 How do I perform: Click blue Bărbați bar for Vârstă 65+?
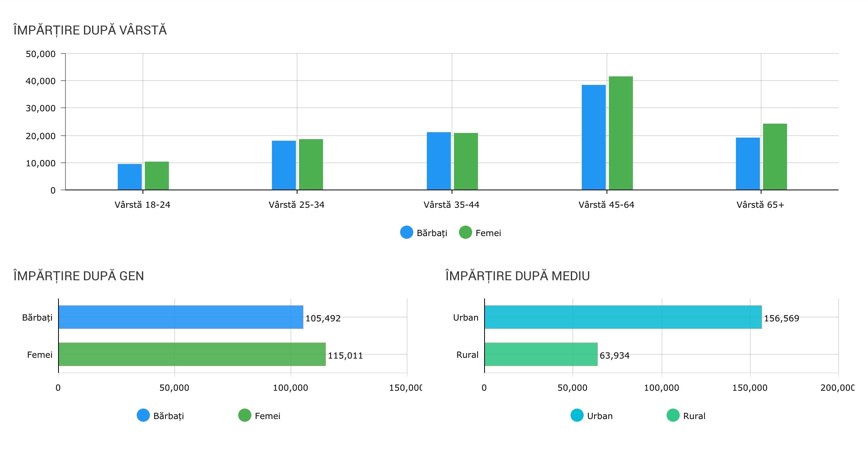click(x=748, y=164)
